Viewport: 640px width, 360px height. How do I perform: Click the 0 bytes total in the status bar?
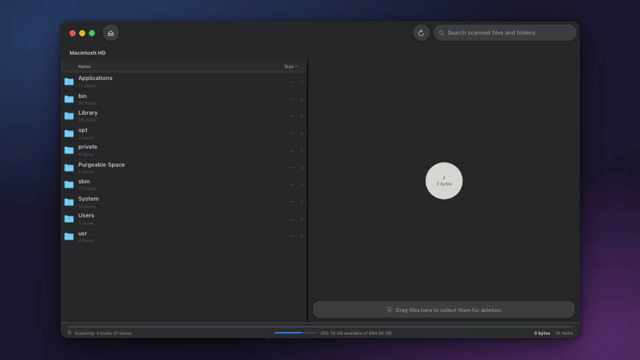point(542,333)
